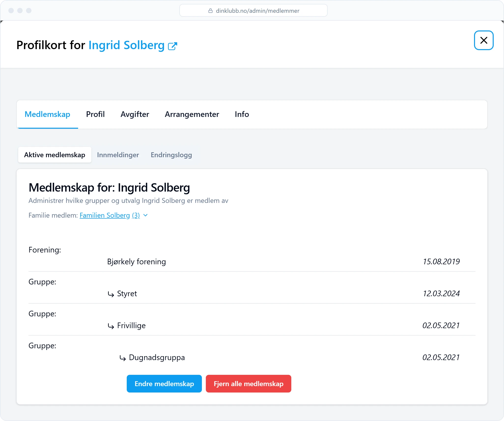The height and width of the screenshot is (421, 504).
Task: Click Fjern alle medlemskap button
Action: [248, 384]
